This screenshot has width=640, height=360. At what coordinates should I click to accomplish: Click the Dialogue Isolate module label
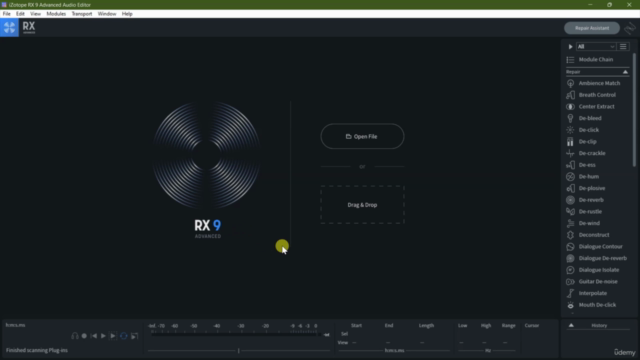599,270
